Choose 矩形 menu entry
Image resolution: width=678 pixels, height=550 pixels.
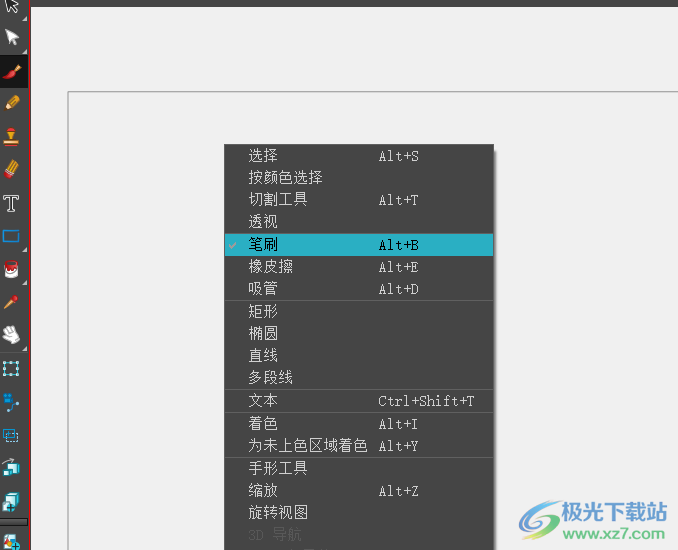coord(359,312)
